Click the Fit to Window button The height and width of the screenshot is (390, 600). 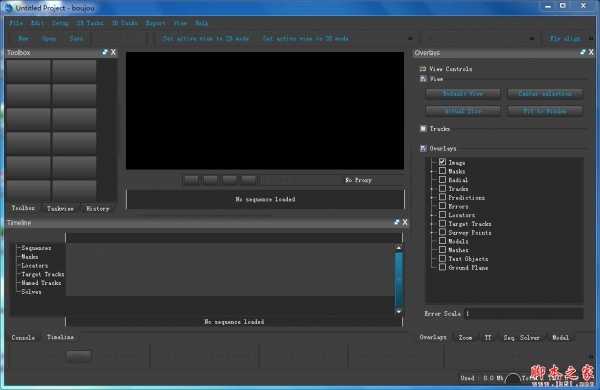(545, 111)
